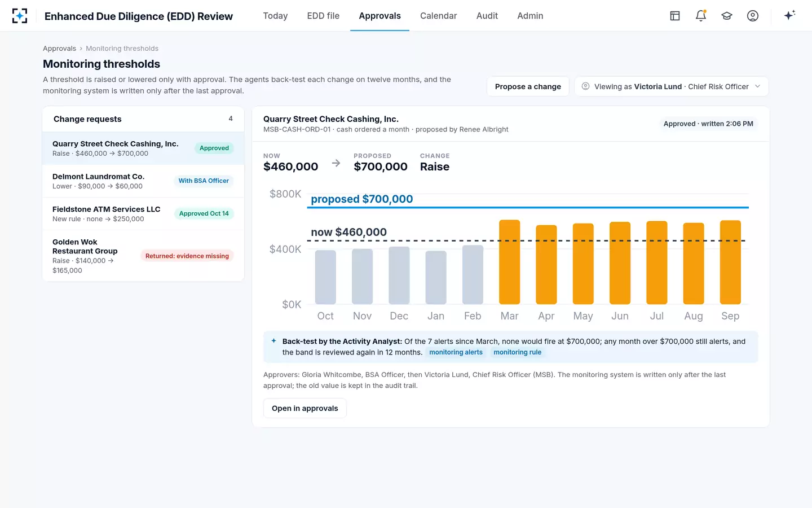Select the Approvals tab
This screenshot has width=812, height=508.
click(x=379, y=16)
